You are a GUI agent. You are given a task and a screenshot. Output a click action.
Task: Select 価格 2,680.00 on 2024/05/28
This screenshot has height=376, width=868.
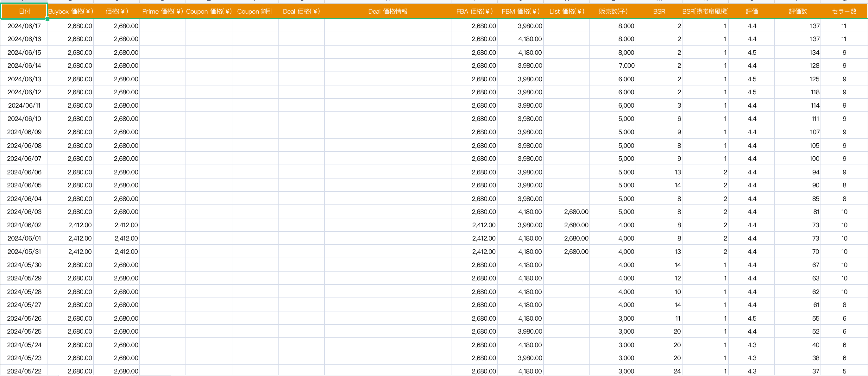coord(116,291)
